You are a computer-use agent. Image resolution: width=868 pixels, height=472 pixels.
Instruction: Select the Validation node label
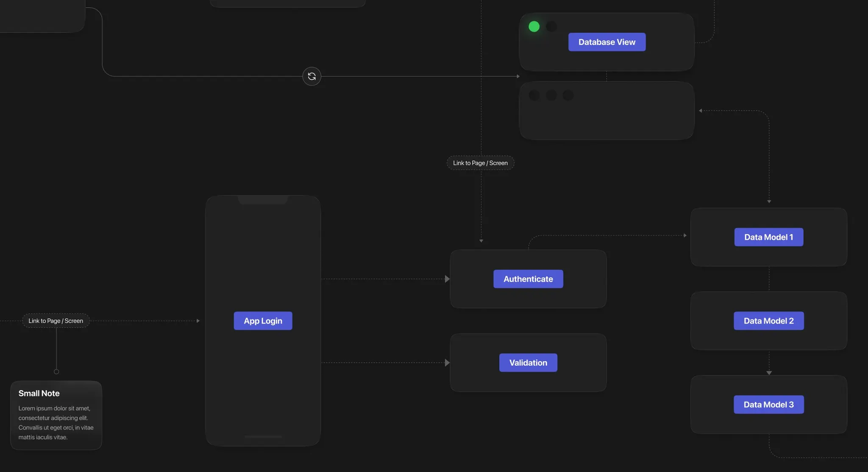coord(528,363)
